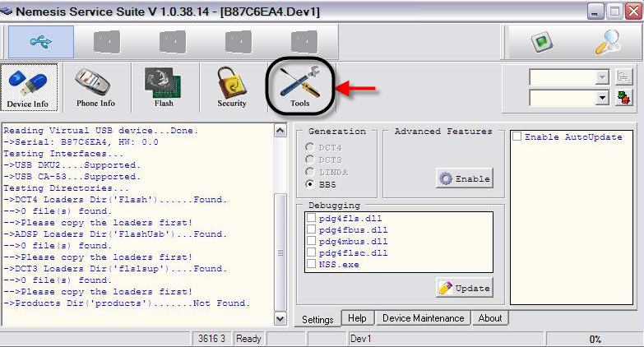The image size is (644, 347).
Task: Check the pdg4mbus.dll debugging box
Action: pyautogui.click(x=312, y=241)
